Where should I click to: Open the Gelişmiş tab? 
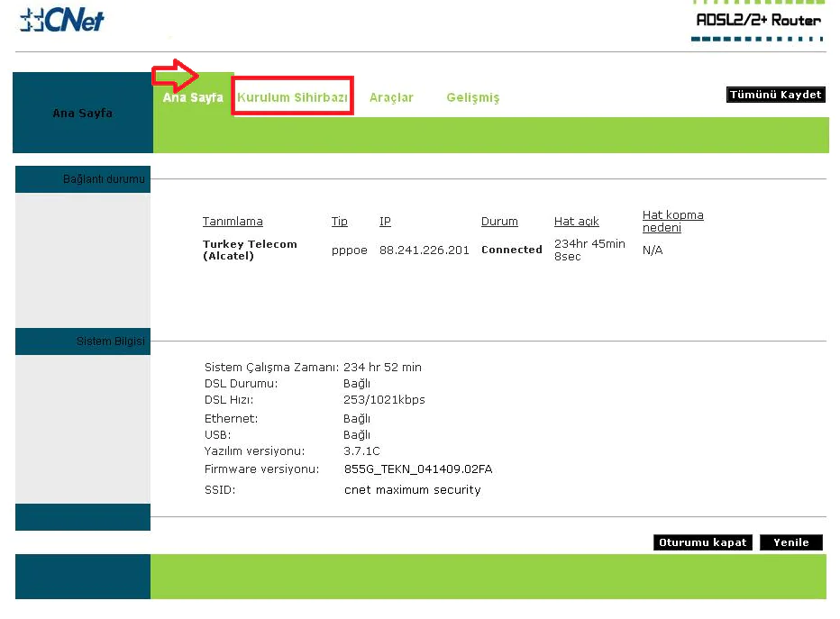click(473, 97)
